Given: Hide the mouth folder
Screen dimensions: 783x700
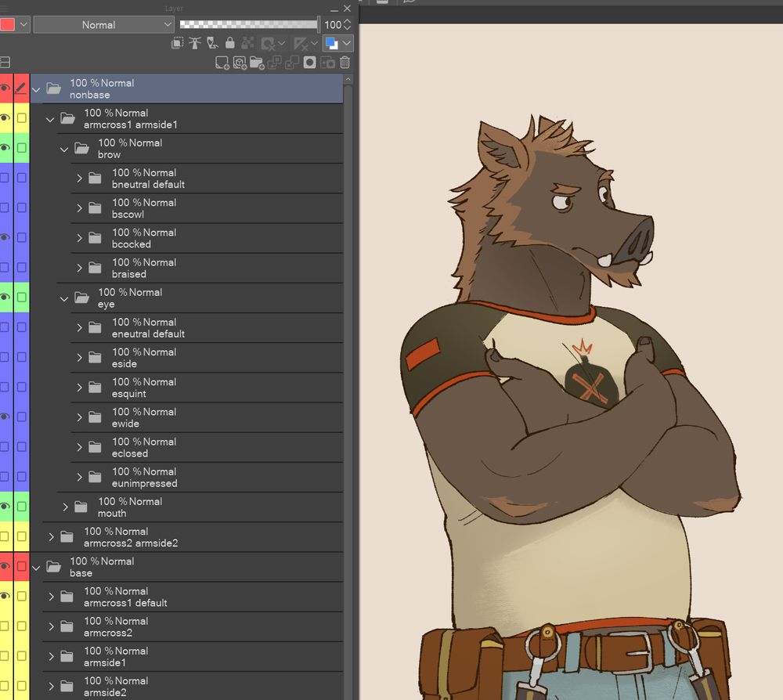Looking at the screenshot, I should click(5, 507).
